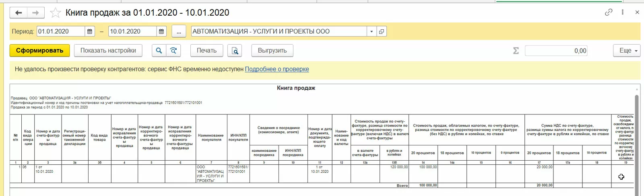
Task: Click the sigma sum icon
Action: click(x=516, y=51)
